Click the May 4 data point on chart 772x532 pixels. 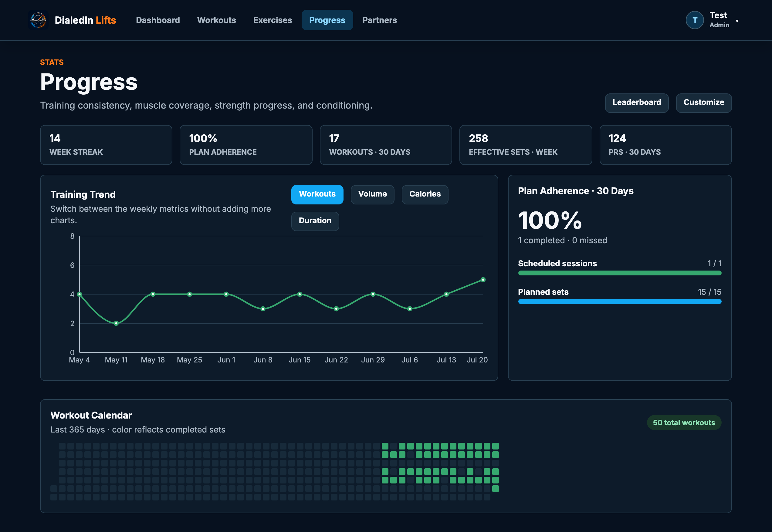(80, 294)
